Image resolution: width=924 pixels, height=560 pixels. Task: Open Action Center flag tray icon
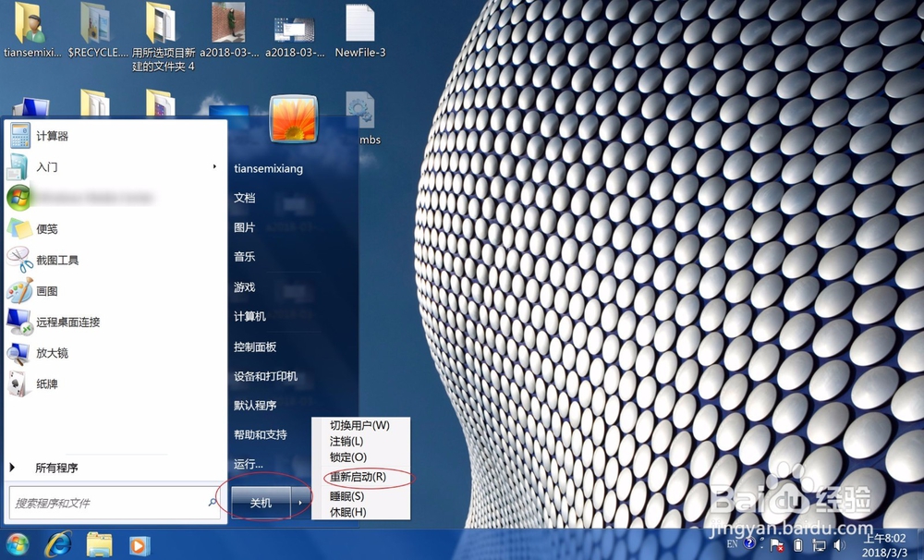click(x=777, y=545)
